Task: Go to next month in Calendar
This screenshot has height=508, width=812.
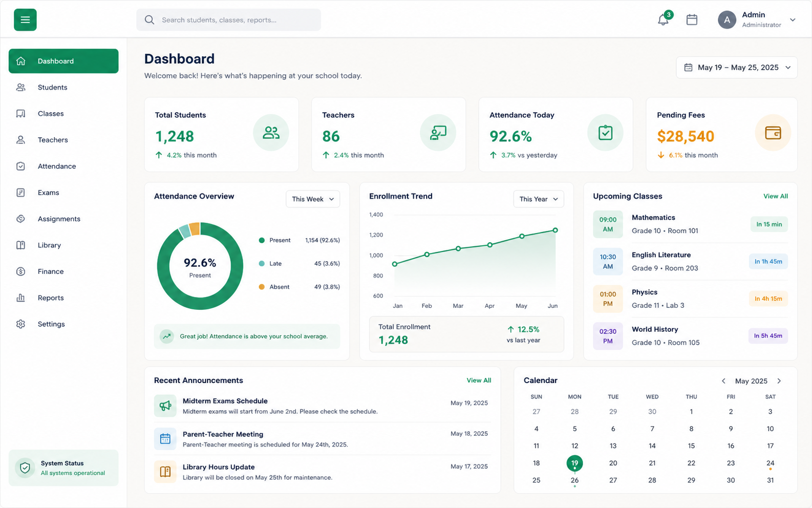Action: [x=779, y=381]
